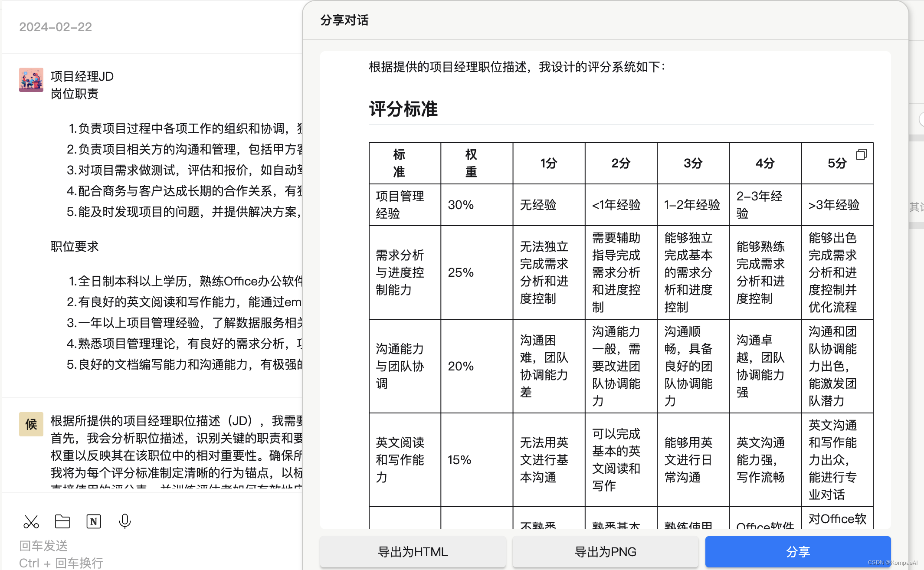Click the 岗位职责 message line
Screen dimensions: 924x570
pos(75,94)
